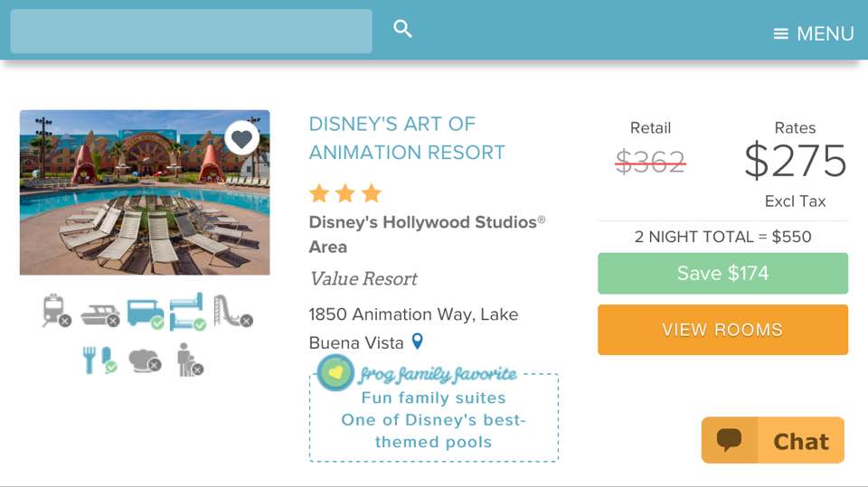Click the search magnifier icon

click(402, 28)
